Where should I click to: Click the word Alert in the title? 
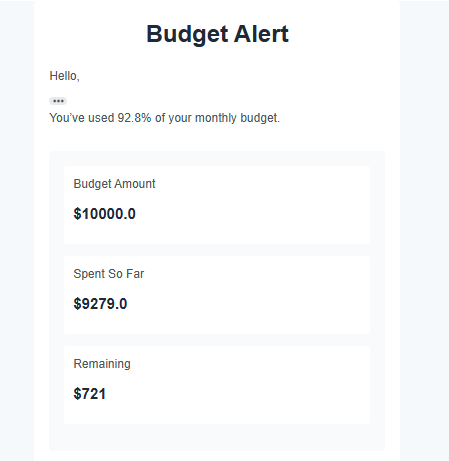point(261,34)
